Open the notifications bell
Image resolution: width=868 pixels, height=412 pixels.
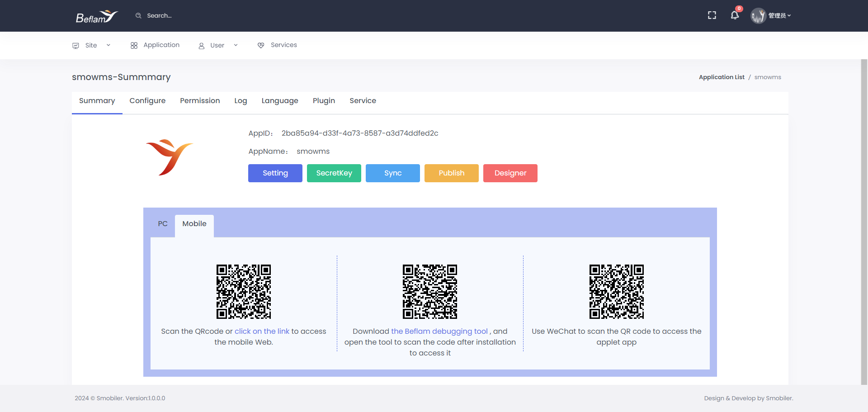(735, 15)
